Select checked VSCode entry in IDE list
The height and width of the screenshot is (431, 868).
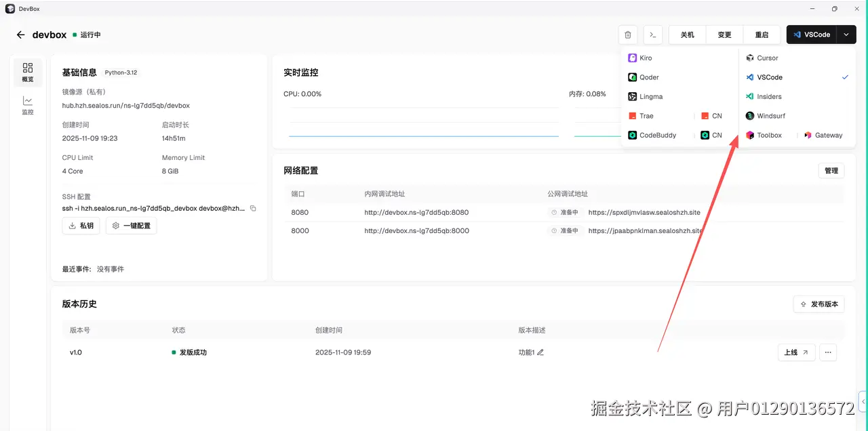point(797,77)
